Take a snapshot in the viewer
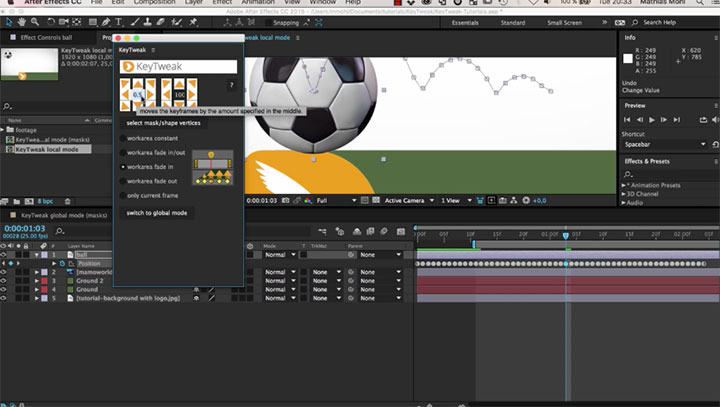The image size is (720, 407). tap(286, 200)
